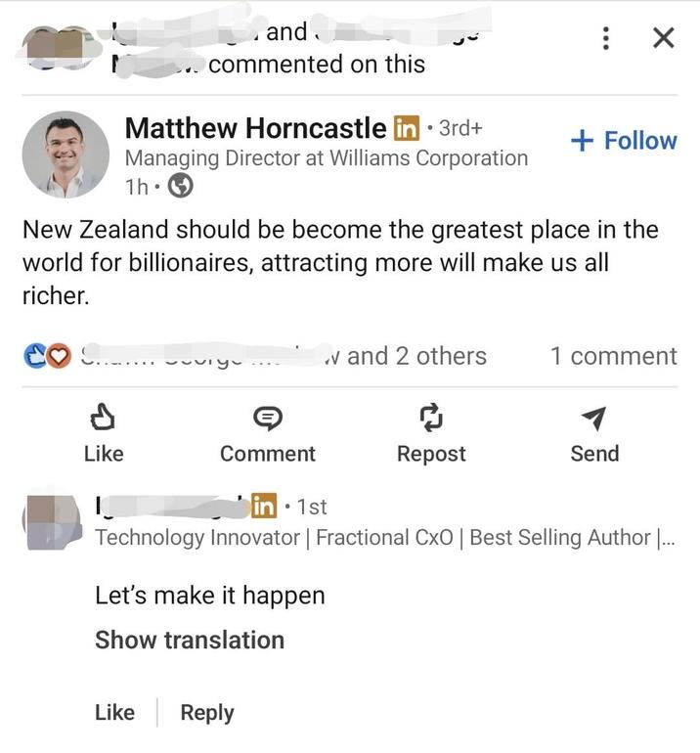This screenshot has height=753, width=700.
Task: Open the three-dot more options menu
Action: pyautogui.click(x=607, y=38)
